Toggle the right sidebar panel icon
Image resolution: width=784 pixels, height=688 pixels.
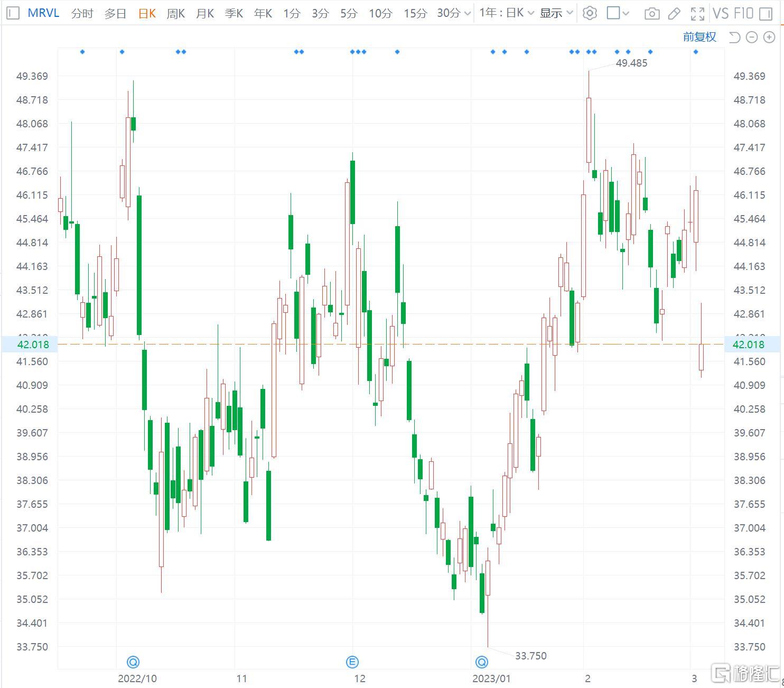766,13
